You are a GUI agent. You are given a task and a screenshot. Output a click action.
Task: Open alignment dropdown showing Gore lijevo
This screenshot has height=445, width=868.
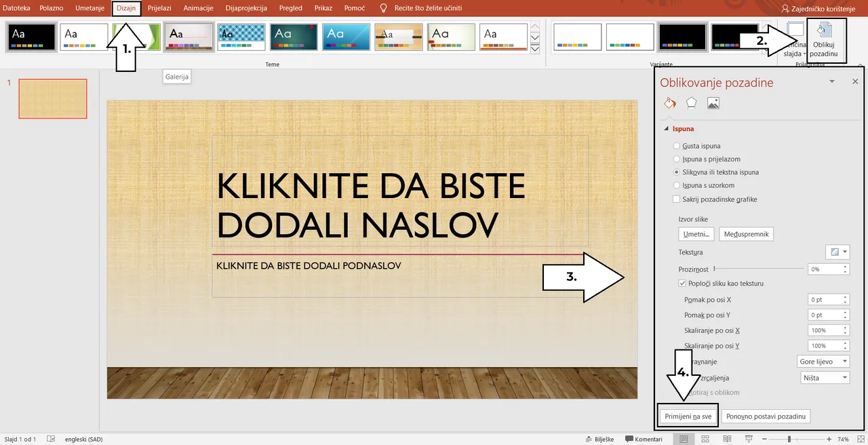pyautogui.click(x=823, y=362)
